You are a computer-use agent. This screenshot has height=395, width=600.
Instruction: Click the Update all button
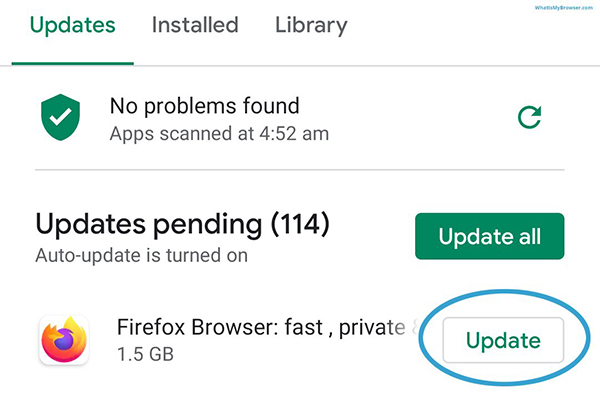pyautogui.click(x=489, y=236)
